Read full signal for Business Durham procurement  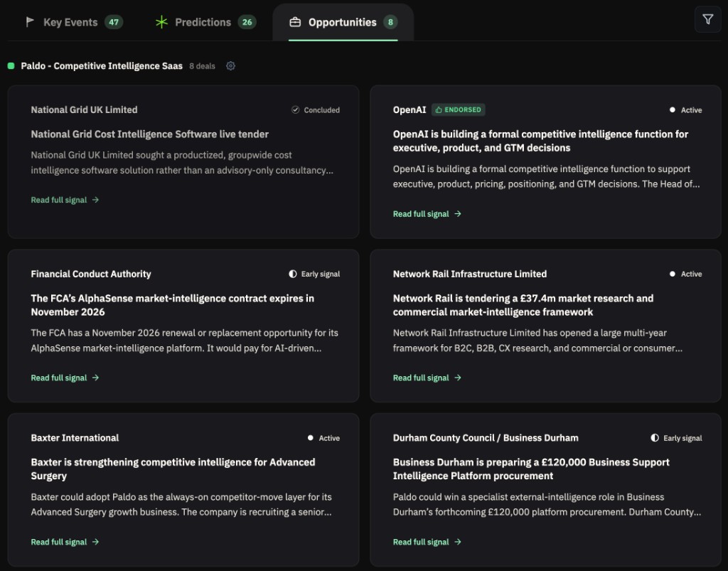427,542
